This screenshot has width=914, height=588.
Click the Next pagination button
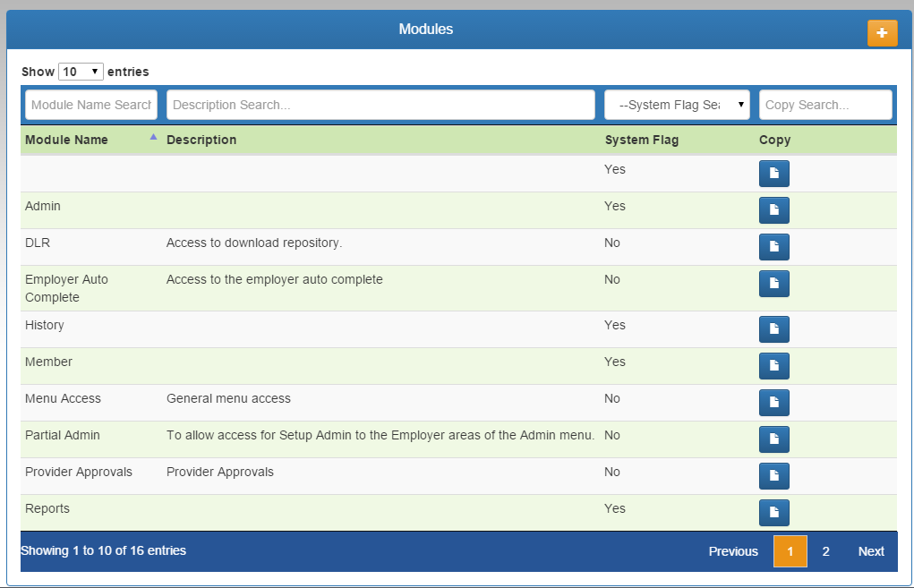pyautogui.click(x=870, y=551)
